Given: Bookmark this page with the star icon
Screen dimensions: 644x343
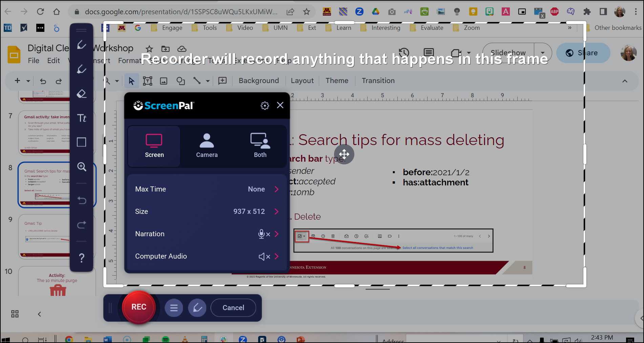Looking at the screenshot, I should pyautogui.click(x=307, y=12).
